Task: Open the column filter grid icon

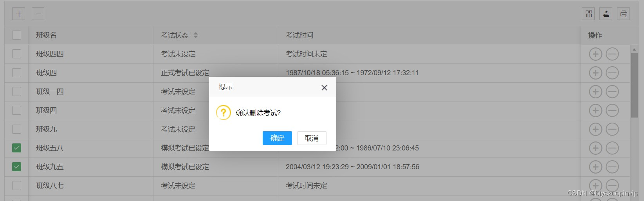Action: click(x=588, y=14)
